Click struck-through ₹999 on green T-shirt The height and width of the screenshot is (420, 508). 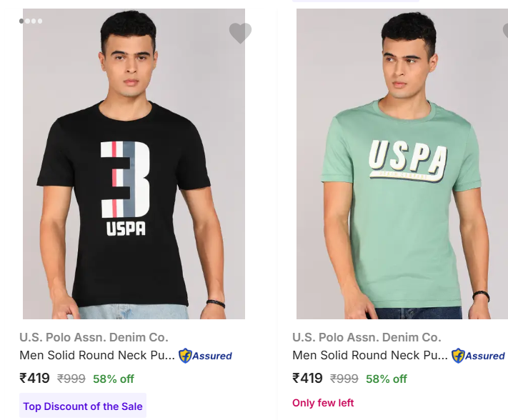click(x=344, y=379)
